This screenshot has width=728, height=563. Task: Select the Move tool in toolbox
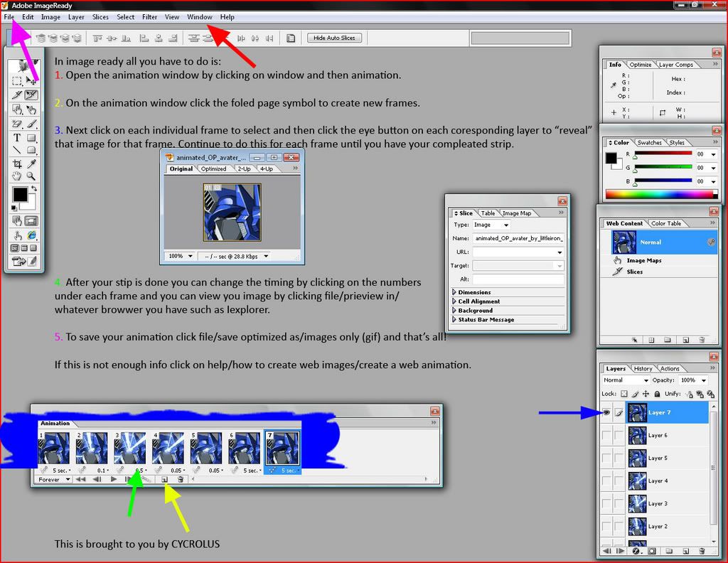[31, 81]
